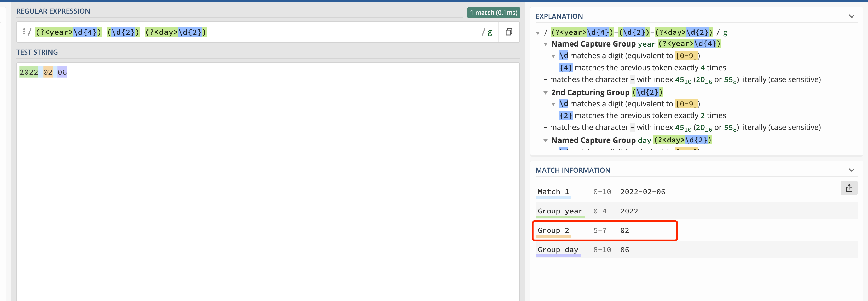Collapse the root regex explanation tree node
Screen dimensions: 868x301
538,33
